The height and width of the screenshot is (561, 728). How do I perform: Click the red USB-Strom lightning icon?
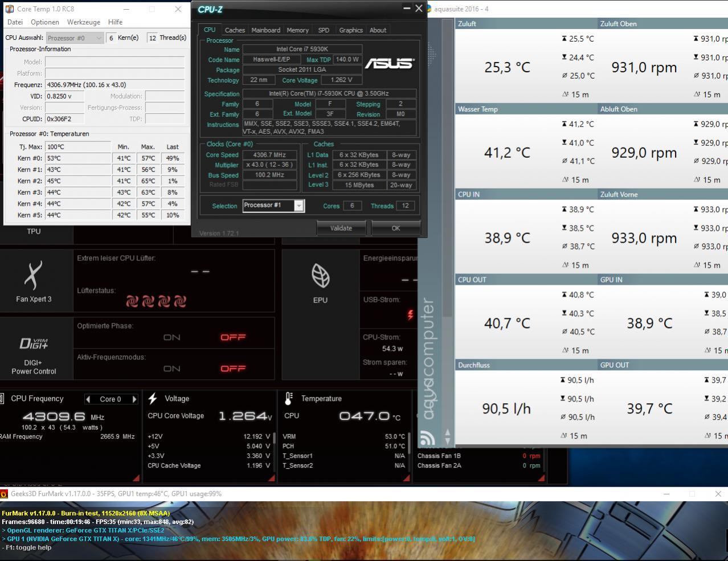pos(410,314)
